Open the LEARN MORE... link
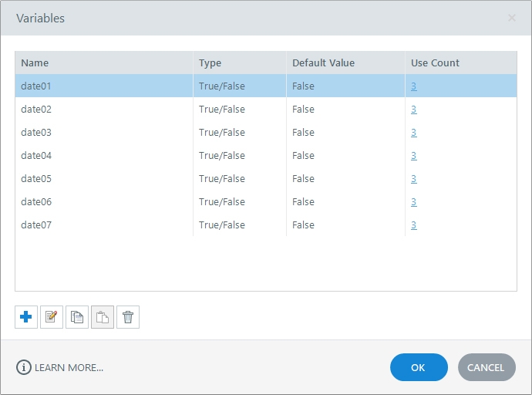The width and height of the screenshot is (532, 395). 69,367
